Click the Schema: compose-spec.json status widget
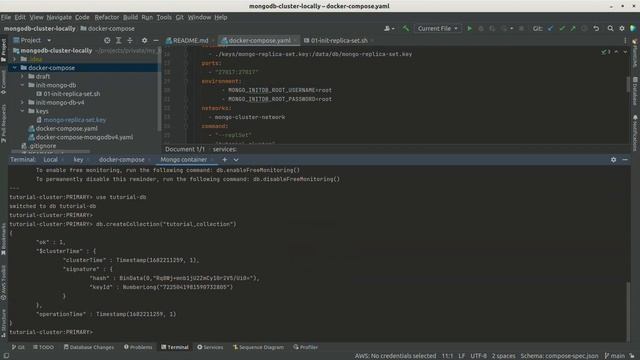 tap(559, 356)
